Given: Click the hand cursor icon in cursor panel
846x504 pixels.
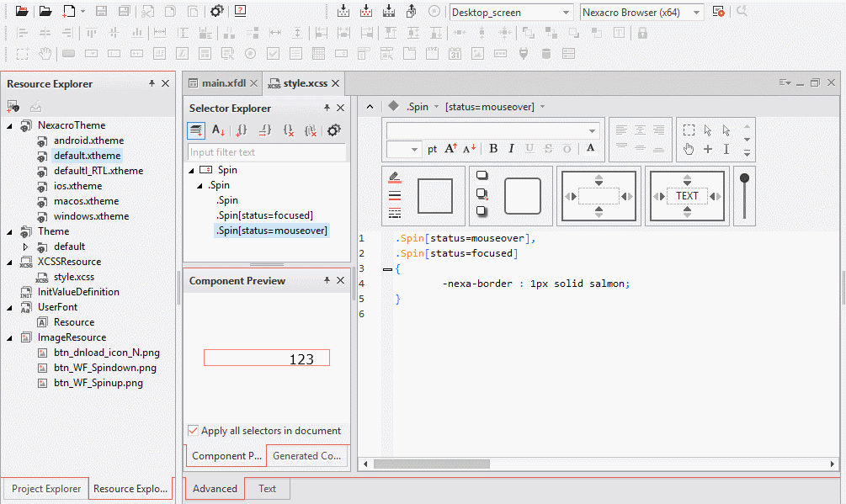Looking at the screenshot, I should point(689,149).
